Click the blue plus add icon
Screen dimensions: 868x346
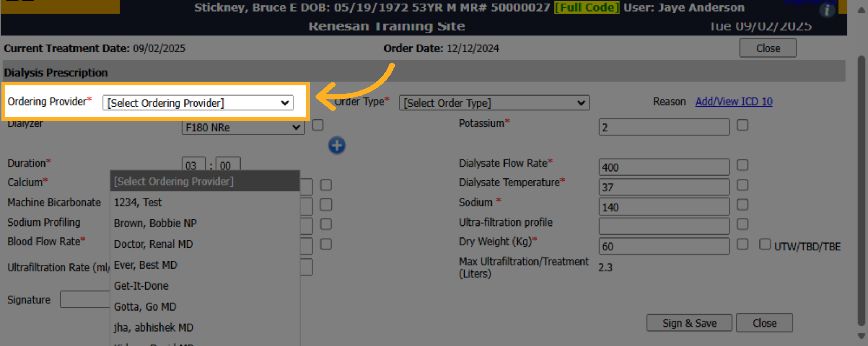click(337, 145)
